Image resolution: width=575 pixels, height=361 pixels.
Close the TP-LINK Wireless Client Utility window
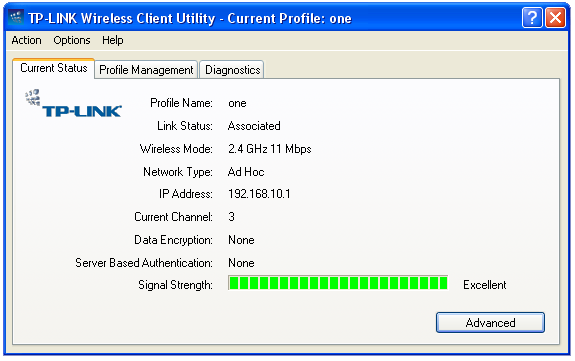(x=556, y=18)
